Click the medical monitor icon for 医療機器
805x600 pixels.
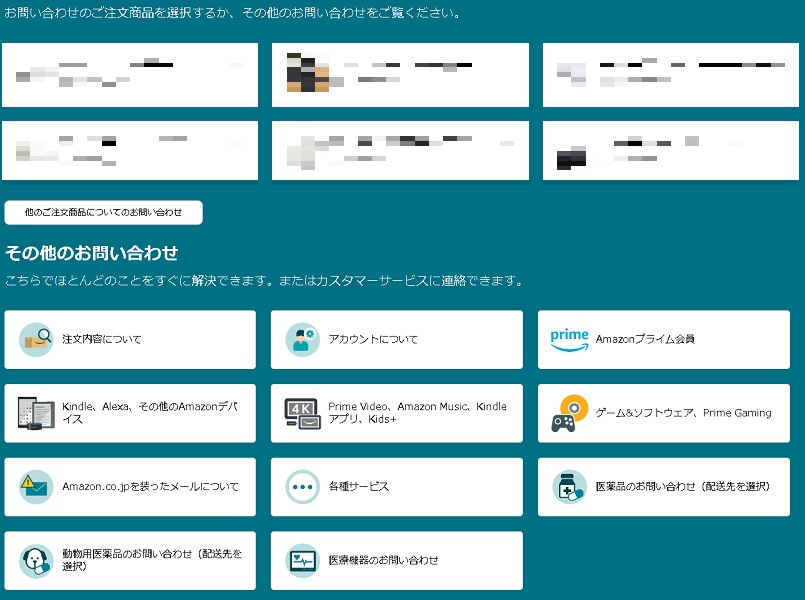302,560
